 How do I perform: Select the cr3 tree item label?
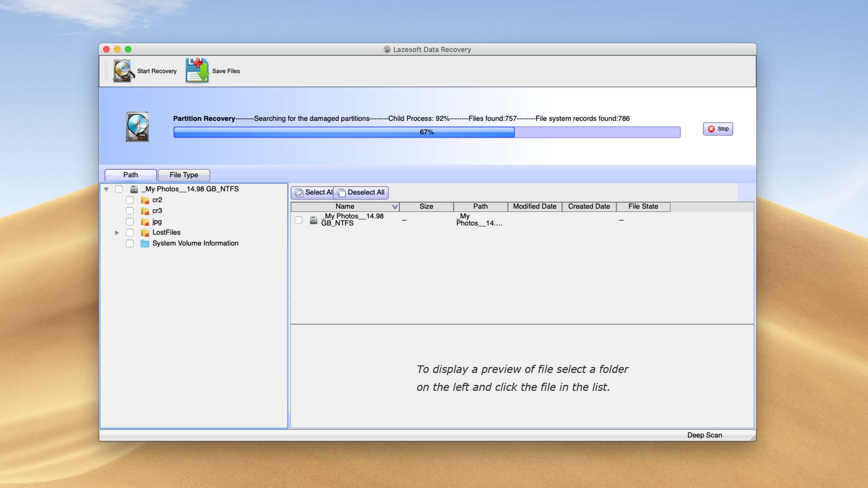[x=157, y=211]
